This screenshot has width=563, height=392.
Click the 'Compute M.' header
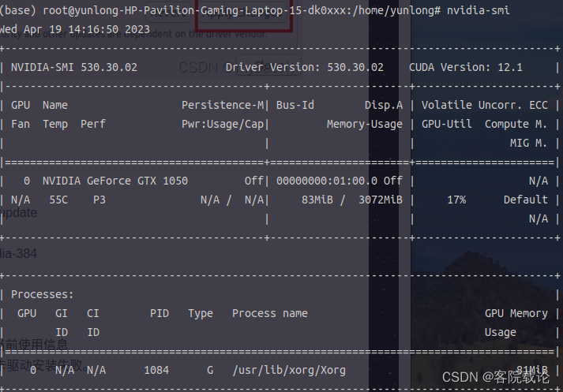(516, 124)
